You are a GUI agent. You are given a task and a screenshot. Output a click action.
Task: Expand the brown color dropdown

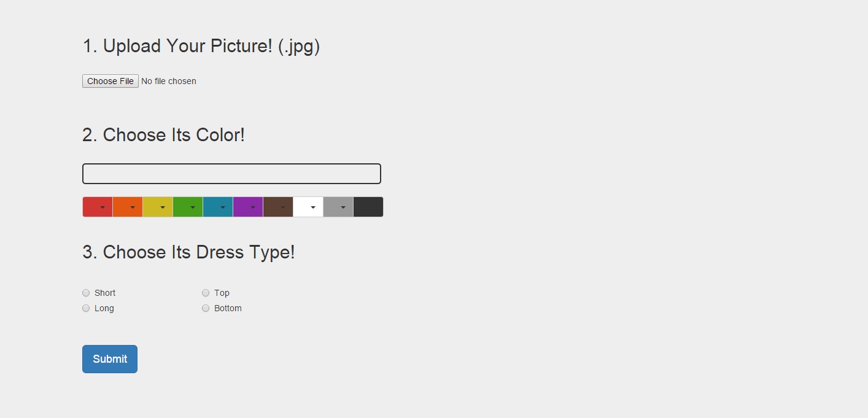(278, 207)
